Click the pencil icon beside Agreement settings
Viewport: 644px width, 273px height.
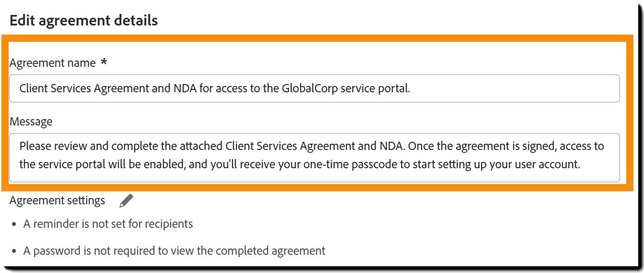point(126,201)
